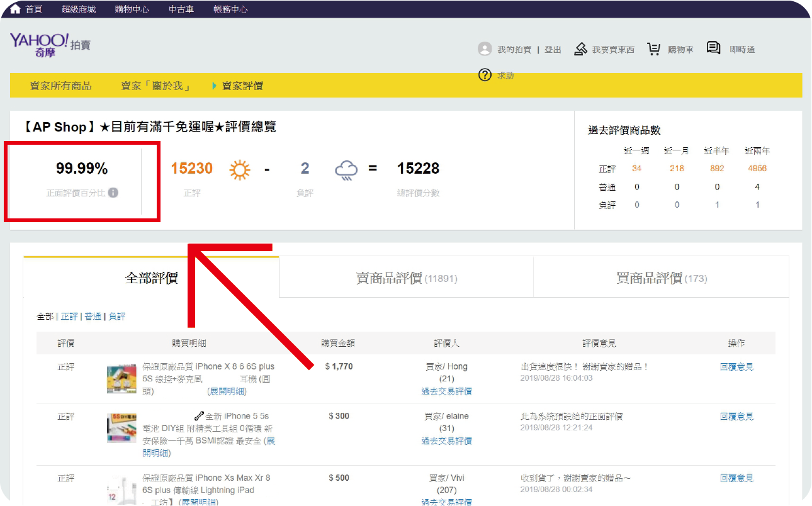The image size is (812, 506).
Task: Click 回覆意見 for buyer Hong's review
Action: [x=736, y=367]
